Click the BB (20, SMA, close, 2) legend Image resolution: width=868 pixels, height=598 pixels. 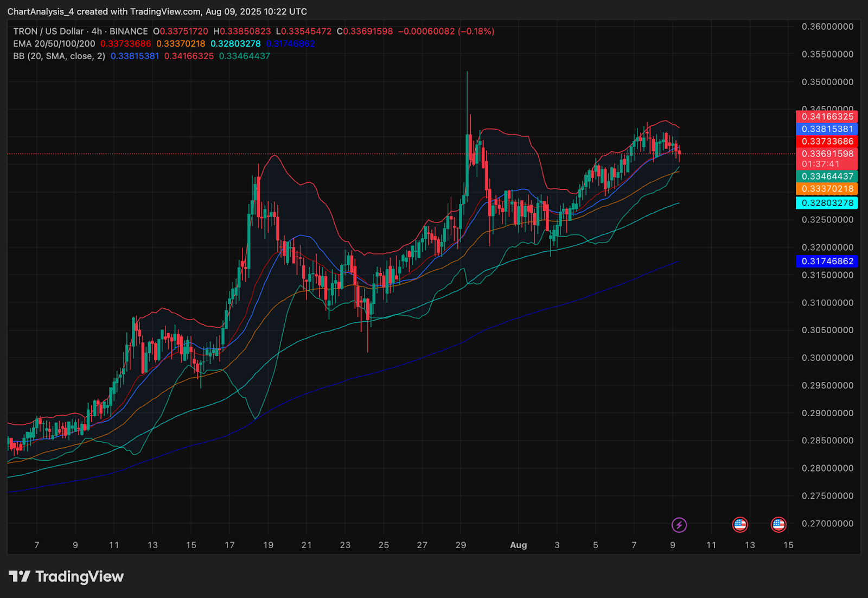59,56
